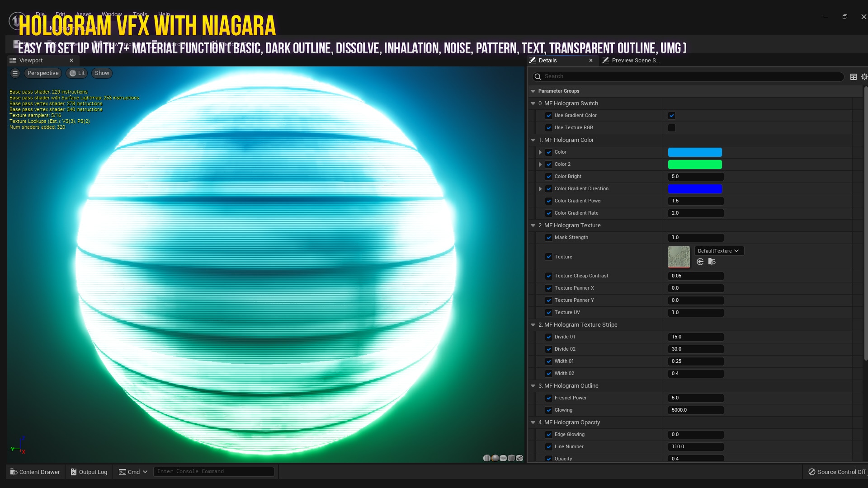Expand the Color 2 parameter row
This screenshot has width=868, height=488.
(540, 164)
